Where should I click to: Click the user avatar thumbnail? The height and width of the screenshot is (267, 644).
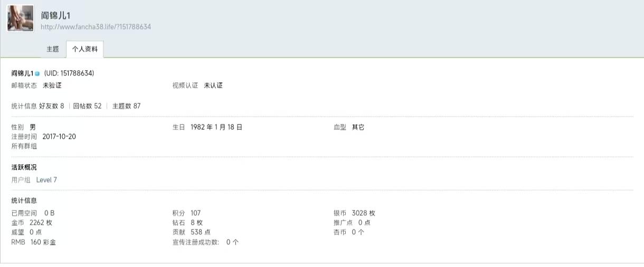[20, 18]
